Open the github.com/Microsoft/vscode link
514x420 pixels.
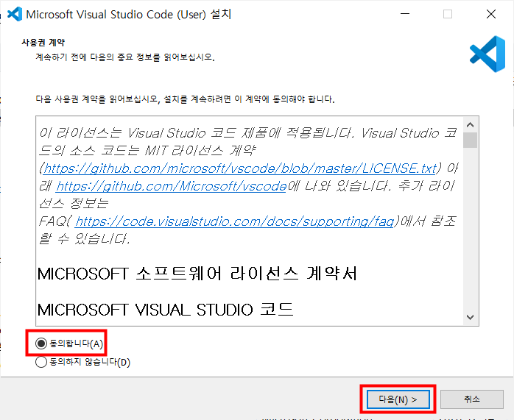[171, 186]
